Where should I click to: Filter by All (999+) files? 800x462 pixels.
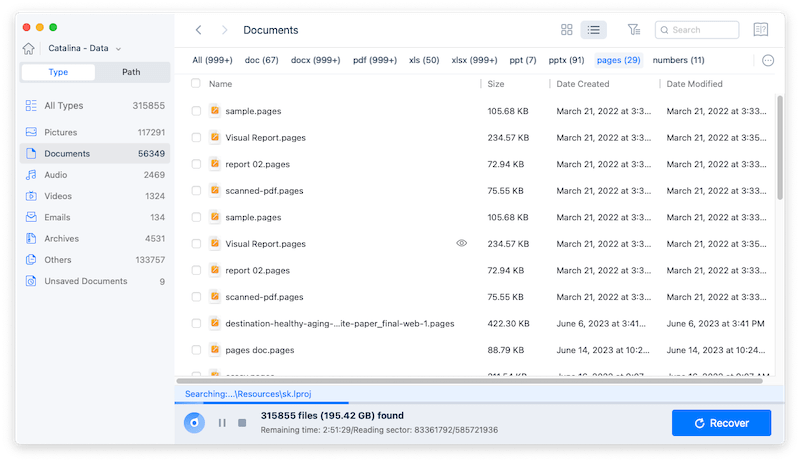tap(212, 60)
